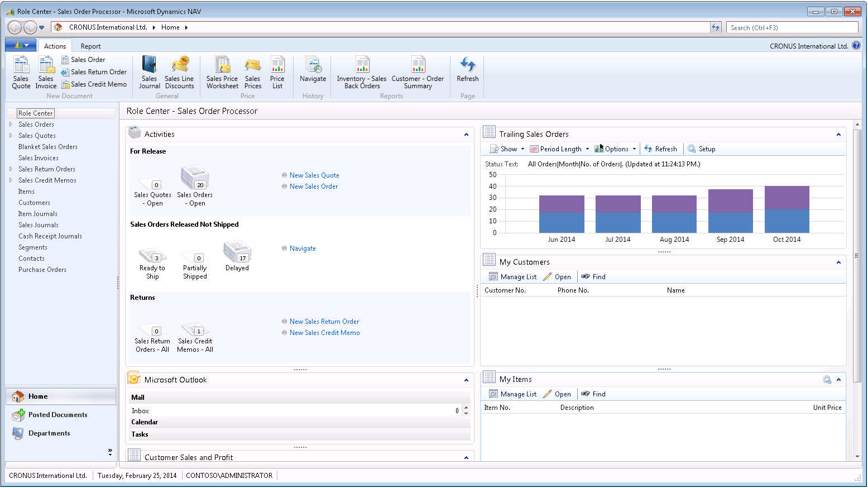Open Sales Credit Memos - All cue
This screenshot has height=488, width=868.
[195, 338]
